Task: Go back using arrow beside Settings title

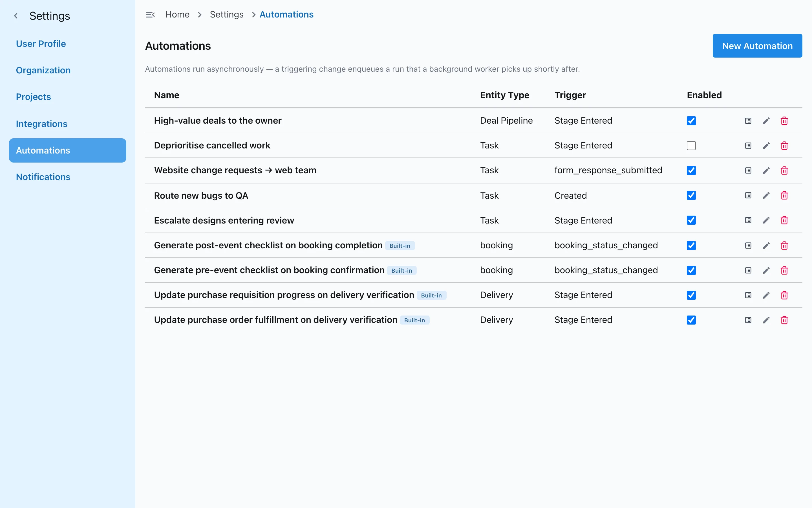Action: click(x=16, y=16)
